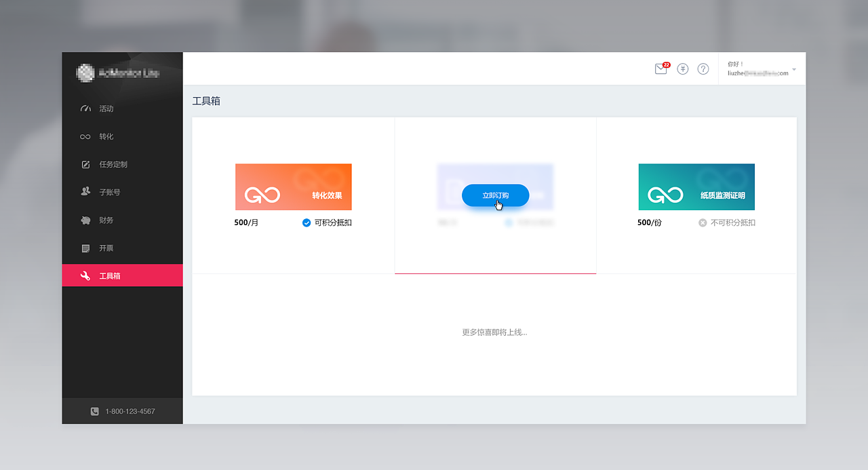This screenshot has width=868, height=470.
Task: Click the 任务定制 edit icon
Action: coord(85,164)
